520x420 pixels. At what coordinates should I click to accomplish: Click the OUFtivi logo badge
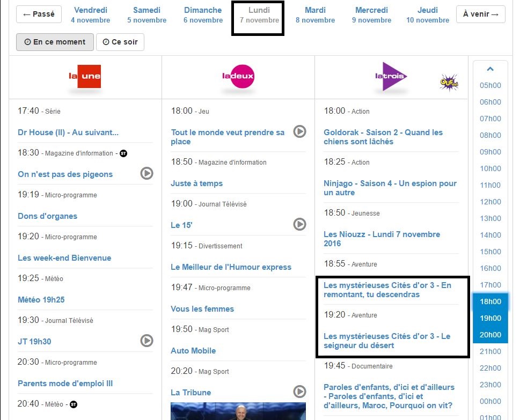[449, 82]
